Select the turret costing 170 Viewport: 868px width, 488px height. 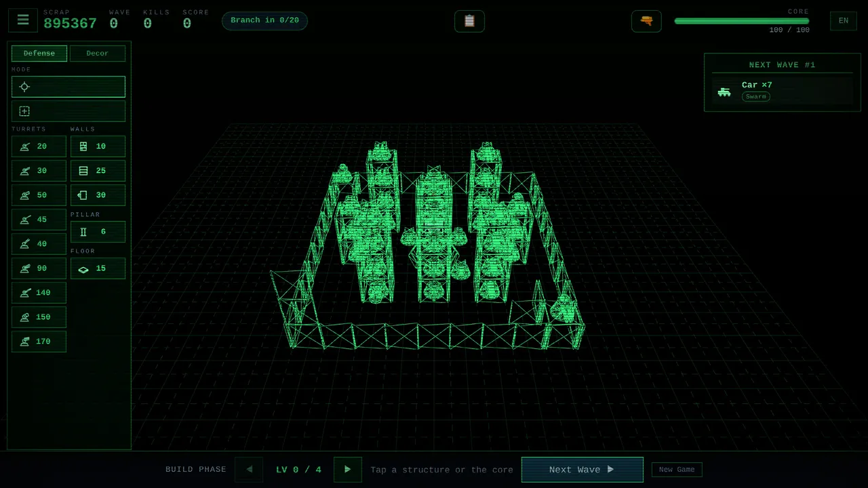click(x=39, y=342)
